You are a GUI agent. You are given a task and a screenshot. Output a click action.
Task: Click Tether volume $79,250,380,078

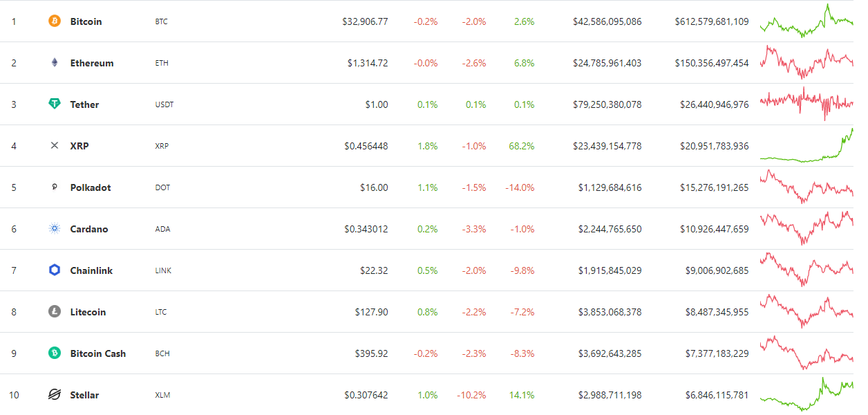point(607,104)
